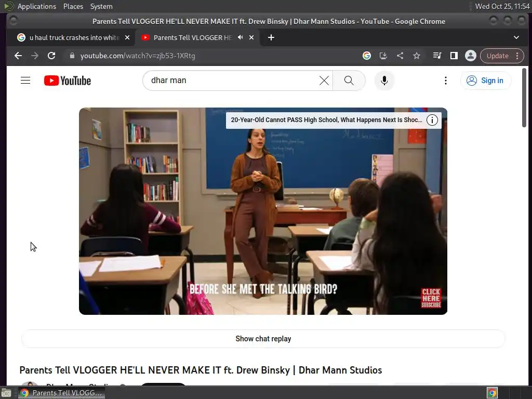The height and width of the screenshot is (399, 532).
Task: Click on the video player to pause
Action: tap(263, 211)
